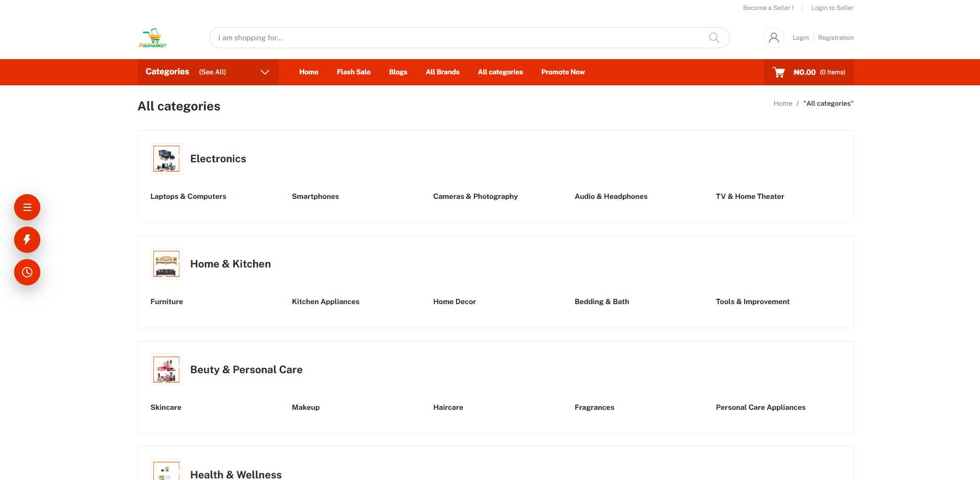Expand the Categories dropdown chevron
Image resolution: width=980 pixels, height=480 pixels.
[x=265, y=72]
